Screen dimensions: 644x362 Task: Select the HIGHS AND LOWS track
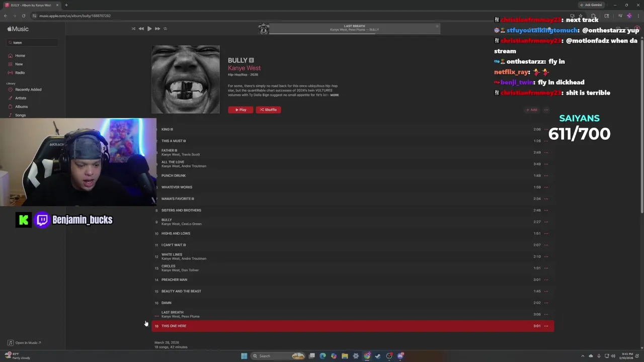click(353, 233)
